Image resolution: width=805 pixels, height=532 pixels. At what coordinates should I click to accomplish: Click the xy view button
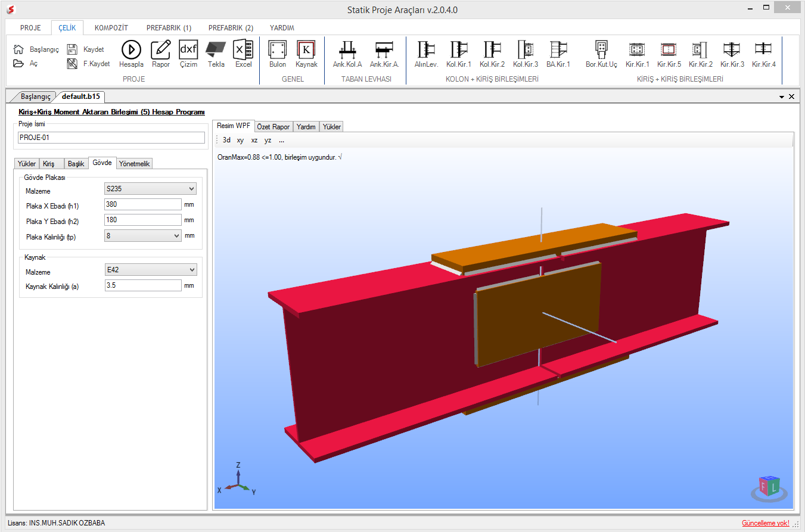(240, 141)
